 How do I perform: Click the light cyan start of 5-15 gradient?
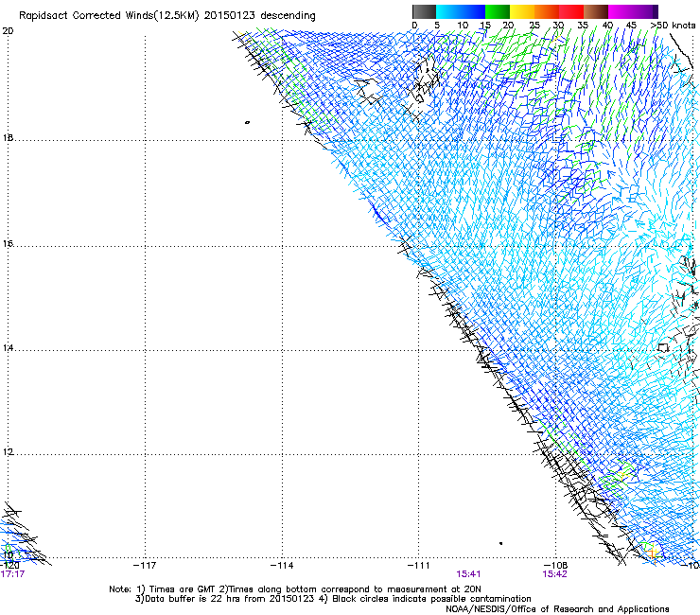coord(442,11)
